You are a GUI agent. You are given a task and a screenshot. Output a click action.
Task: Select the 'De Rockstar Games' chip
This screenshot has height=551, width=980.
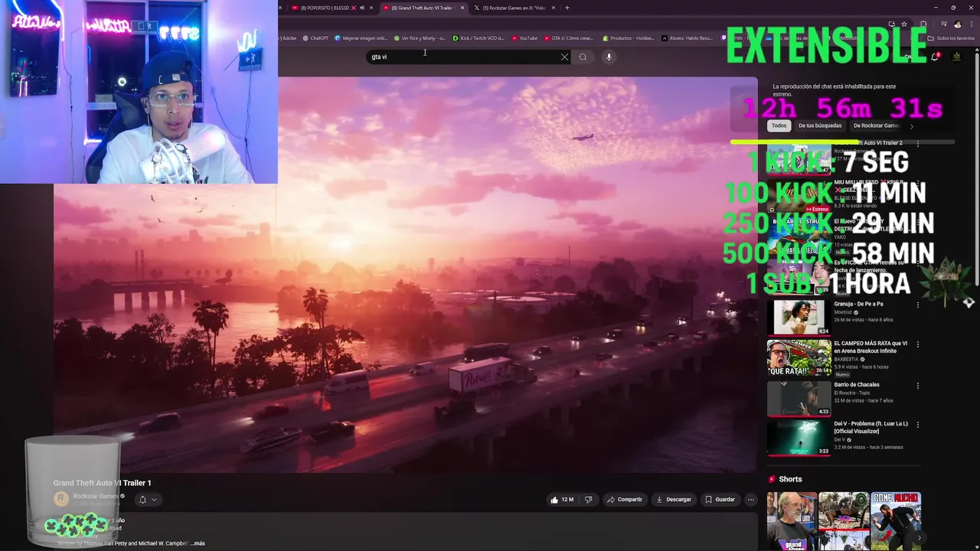tap(875, 126)
